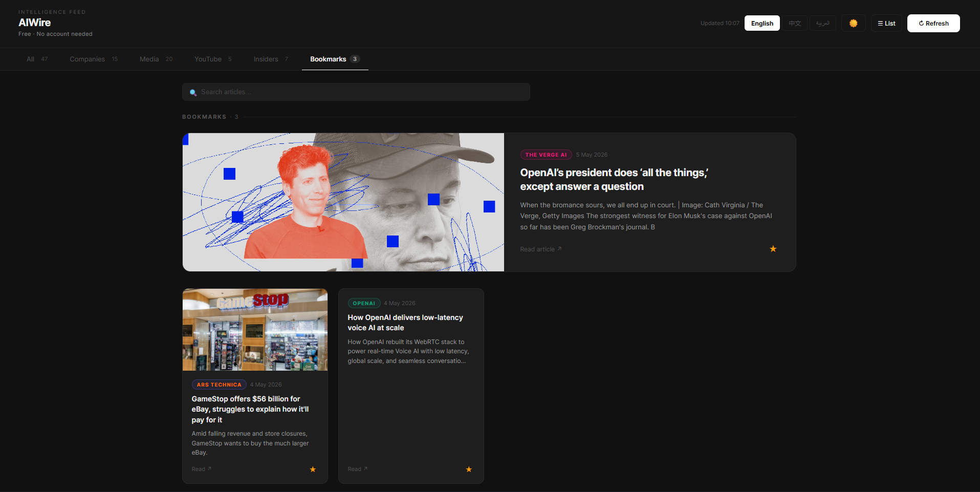
Task: Click the Free · No account needed text
Action: click(55, 34)
